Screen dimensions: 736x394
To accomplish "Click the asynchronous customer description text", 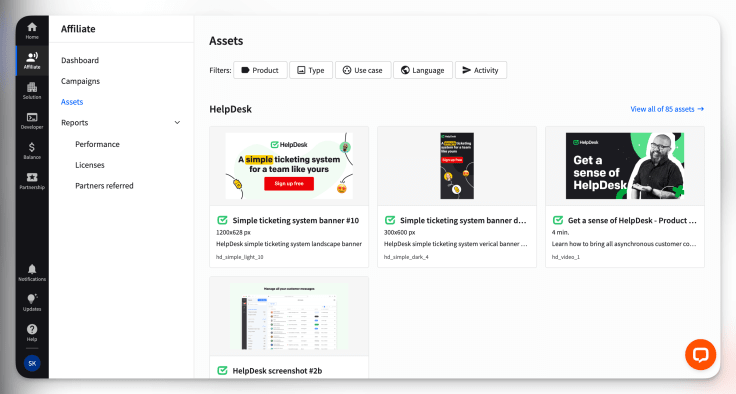I will 624,244.
